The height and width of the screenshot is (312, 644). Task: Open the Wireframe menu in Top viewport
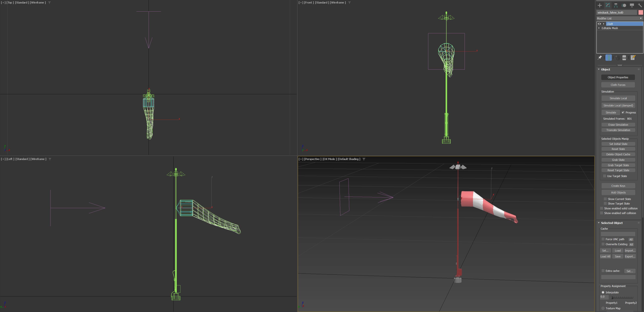(38, 3)
